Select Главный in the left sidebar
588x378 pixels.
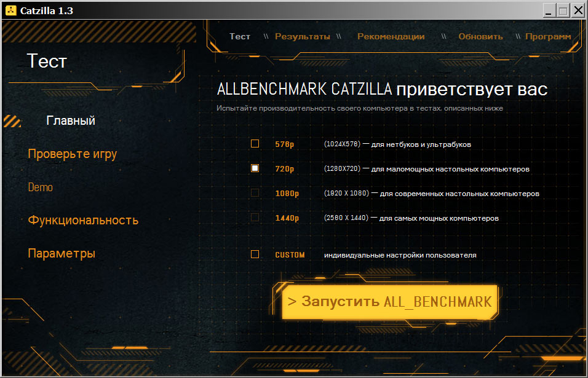[71, 121]
